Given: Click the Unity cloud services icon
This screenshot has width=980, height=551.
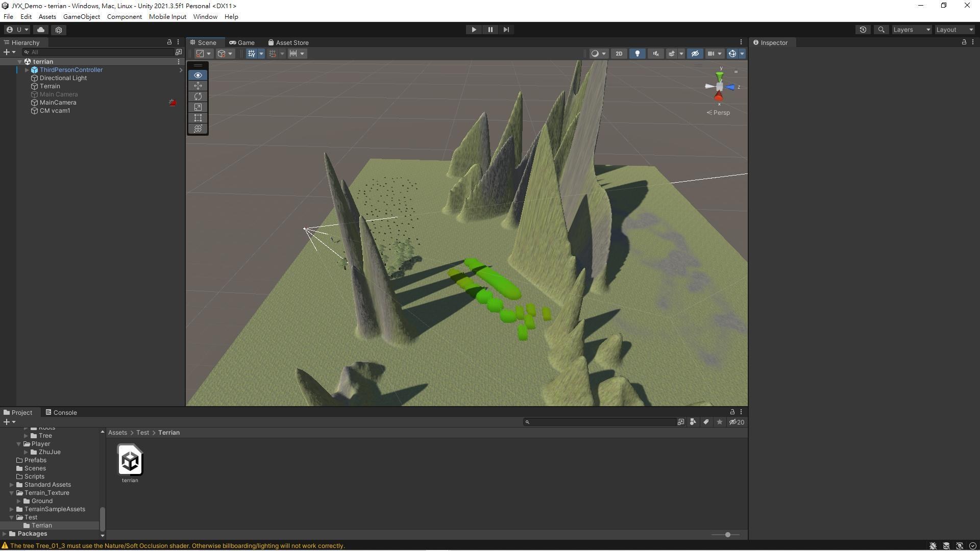Looking at the screenshot, I should coord(41,30).
